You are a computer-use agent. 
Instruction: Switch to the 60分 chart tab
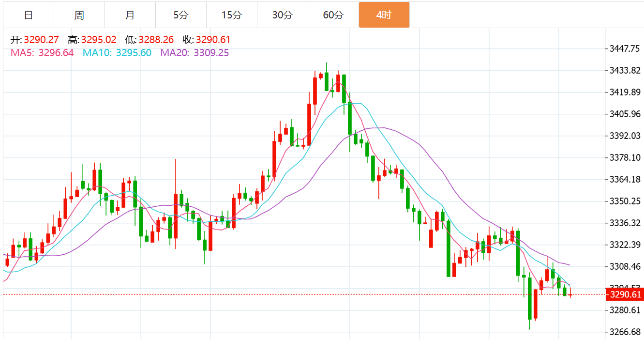point(333,15)
